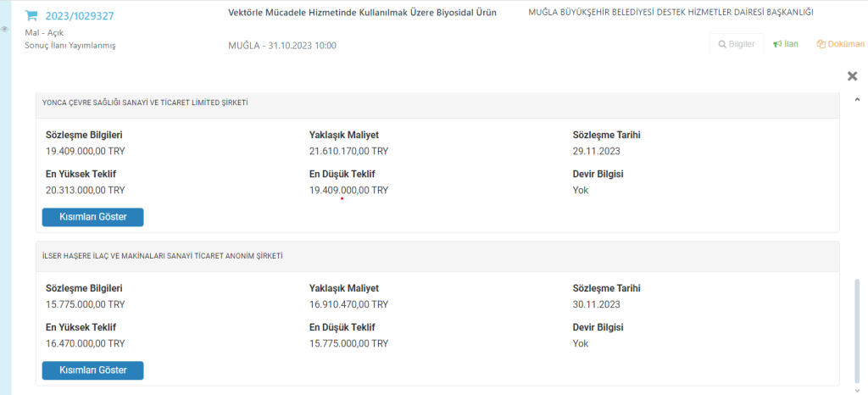Show parts for İLSER HAŞERE İLAÇ contract
The width and height of the screenshot is (868, 395).
tap(93, 370)
